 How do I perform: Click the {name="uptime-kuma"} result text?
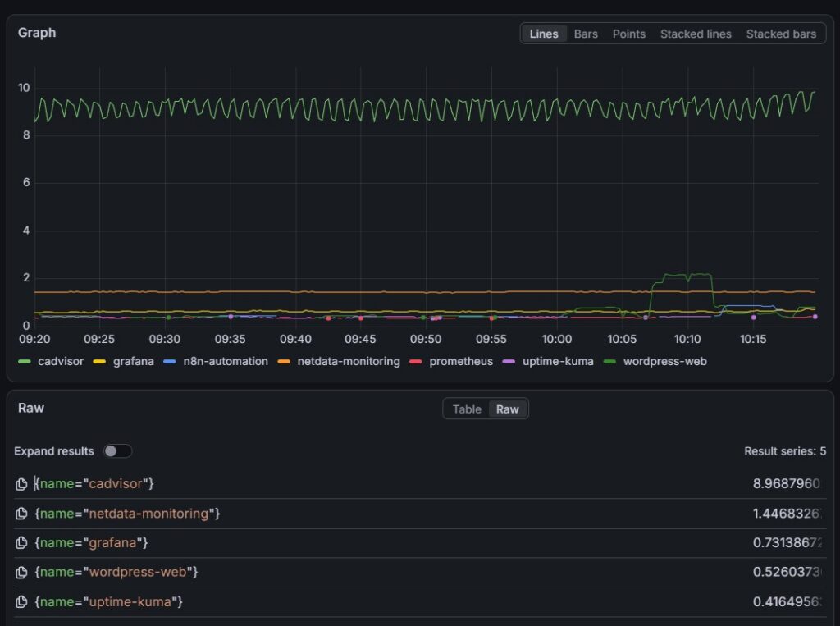tap(109, 602)
